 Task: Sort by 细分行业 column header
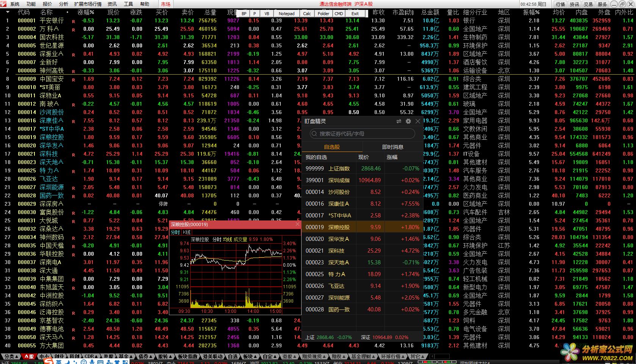475,12
